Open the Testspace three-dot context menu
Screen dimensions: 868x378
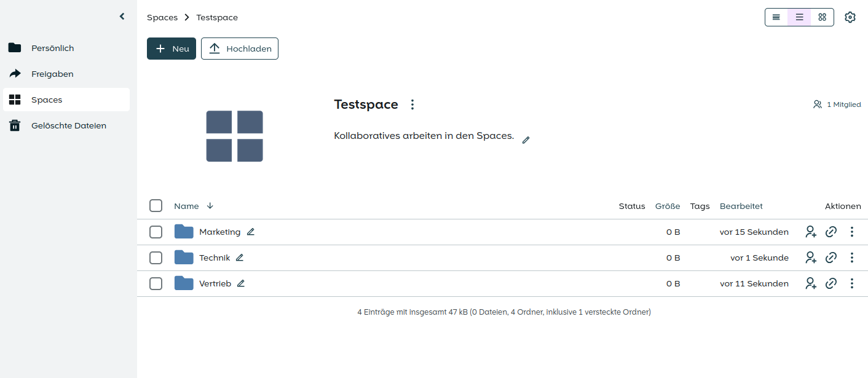click(412, 104)
